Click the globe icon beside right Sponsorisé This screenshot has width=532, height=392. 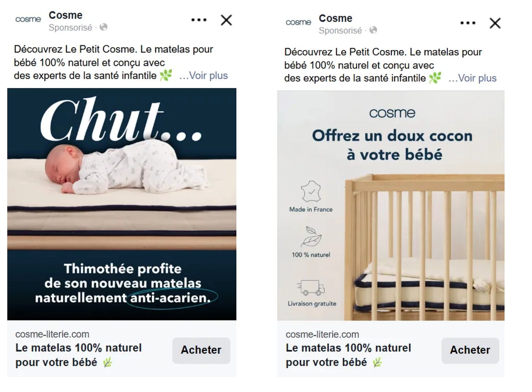tap(373, 30)
